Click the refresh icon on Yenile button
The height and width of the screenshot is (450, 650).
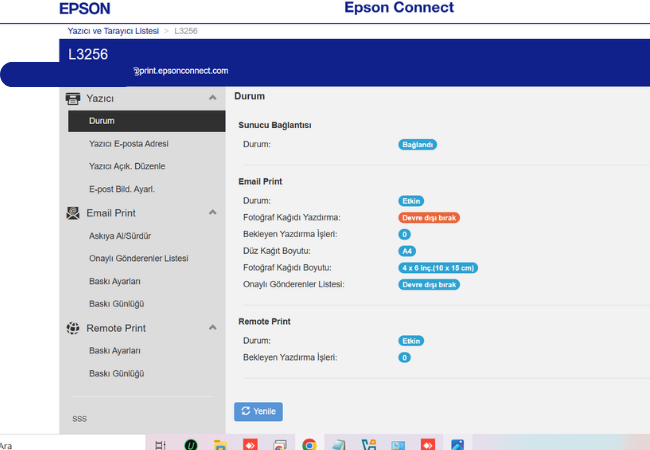pyautogui.click(x=245, y=411)
